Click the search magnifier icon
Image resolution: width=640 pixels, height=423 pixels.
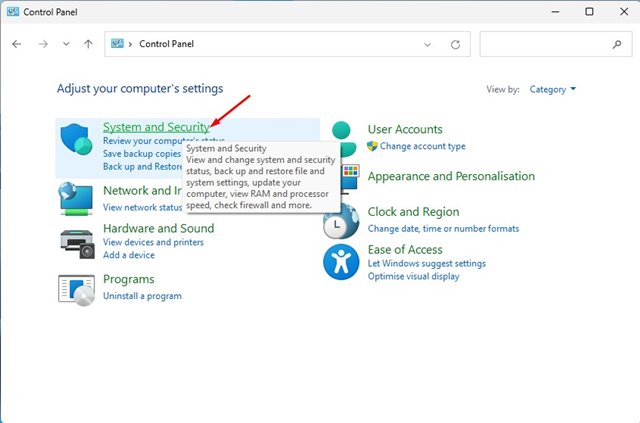617,44
